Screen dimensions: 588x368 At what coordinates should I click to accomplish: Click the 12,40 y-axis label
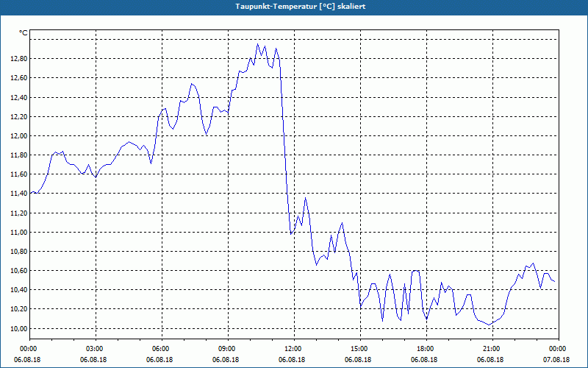(x=20, y=97)
